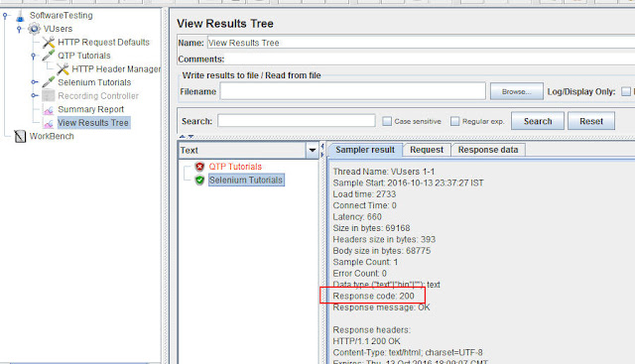Click the 'Response code: 200' line
Screen dimensions: 635x364
coord(373,296)
